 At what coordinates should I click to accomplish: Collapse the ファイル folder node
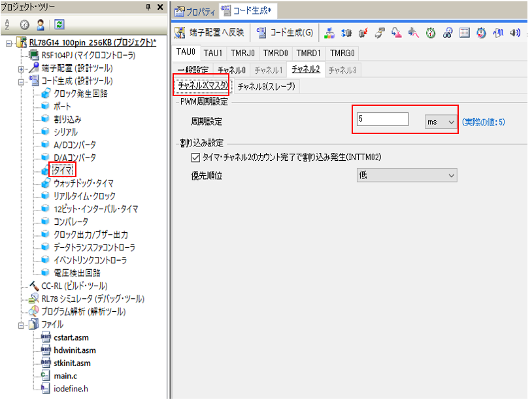(x=21, y=325)
